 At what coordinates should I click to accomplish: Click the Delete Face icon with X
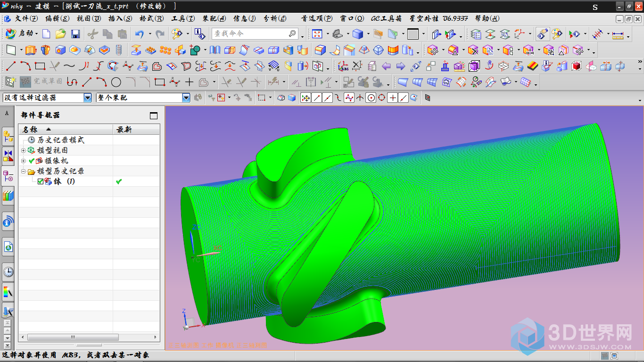click(474, 50)
